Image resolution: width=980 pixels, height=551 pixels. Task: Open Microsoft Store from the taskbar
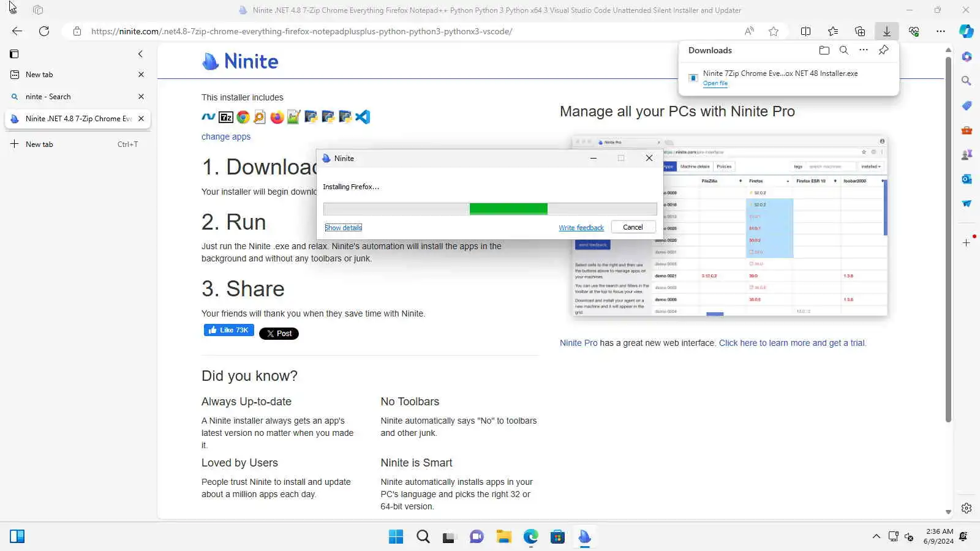pyautogui.click(x=557, y=537)
